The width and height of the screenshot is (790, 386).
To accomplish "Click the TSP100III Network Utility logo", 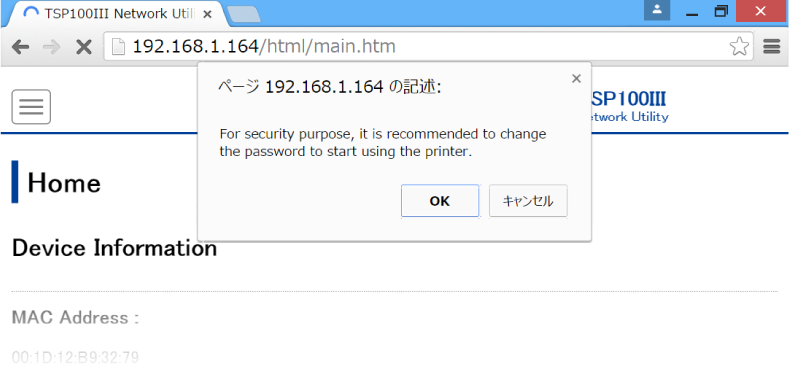I will pyautogui.click(x=630, y=107).
